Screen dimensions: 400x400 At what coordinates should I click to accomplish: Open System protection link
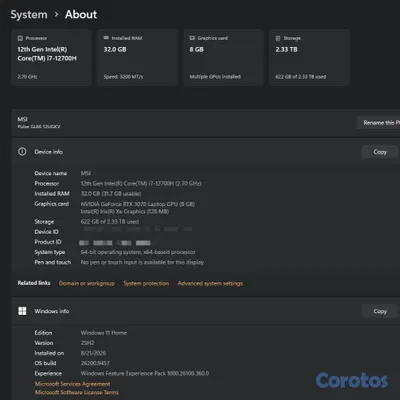[x=146, y=283]
